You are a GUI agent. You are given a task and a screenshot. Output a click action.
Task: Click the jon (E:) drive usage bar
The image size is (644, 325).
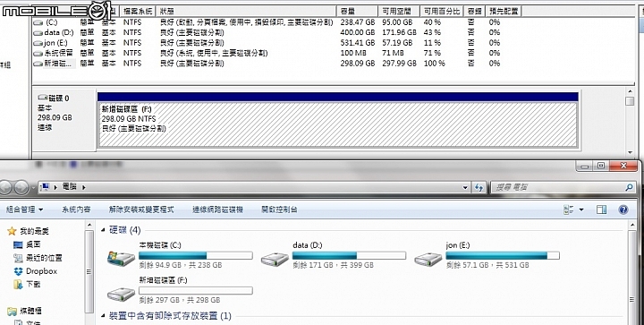coord(503,255)
